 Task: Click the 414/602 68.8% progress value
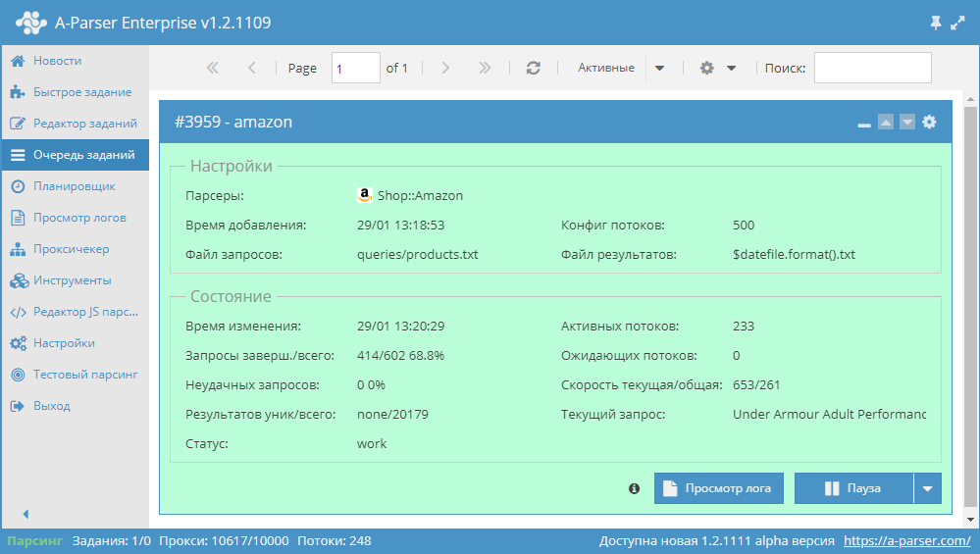[400, 355]
